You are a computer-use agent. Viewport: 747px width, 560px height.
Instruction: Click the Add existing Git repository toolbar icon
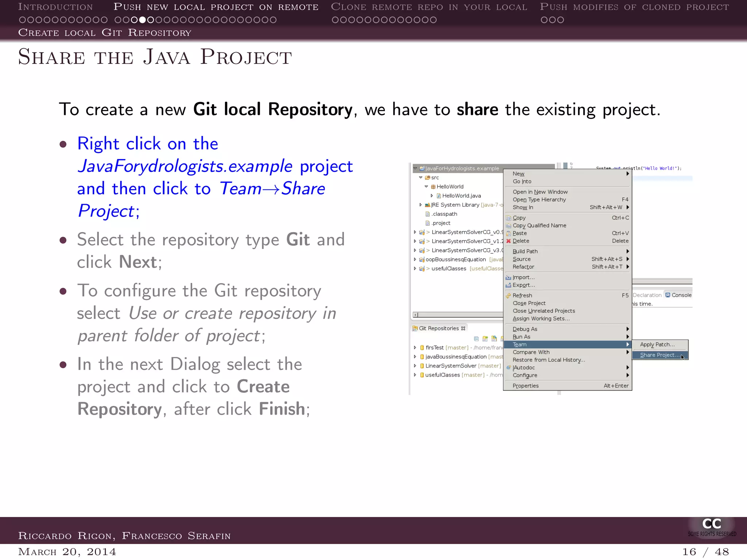pos(485,339)
